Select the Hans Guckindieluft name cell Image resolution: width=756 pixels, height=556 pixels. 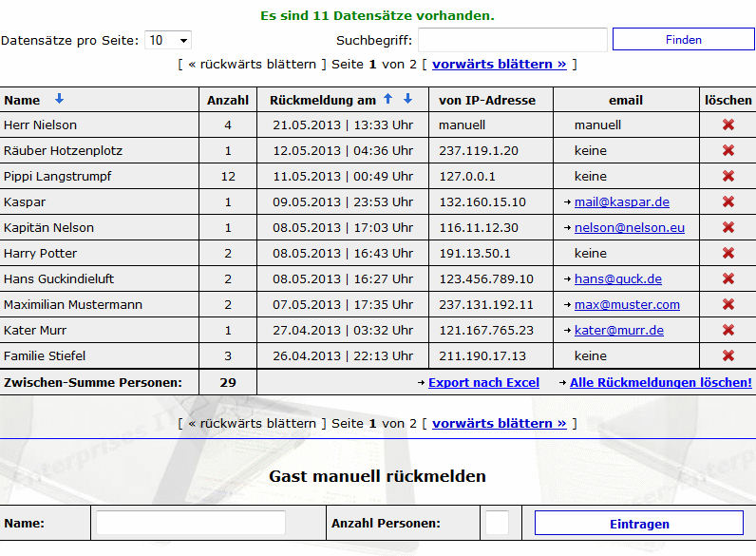coord(100,278)
